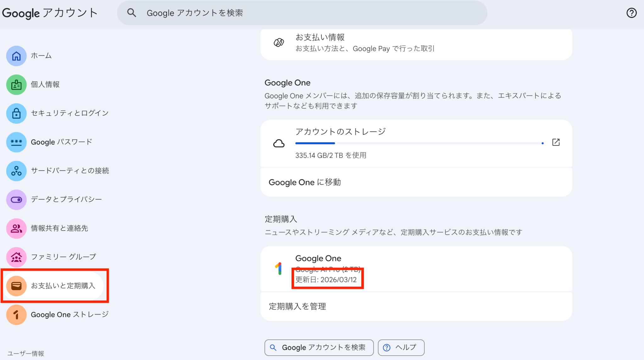Select お支払いと定期購入 in the sidebar
644x360 pixels.
(x=63, y=286)
